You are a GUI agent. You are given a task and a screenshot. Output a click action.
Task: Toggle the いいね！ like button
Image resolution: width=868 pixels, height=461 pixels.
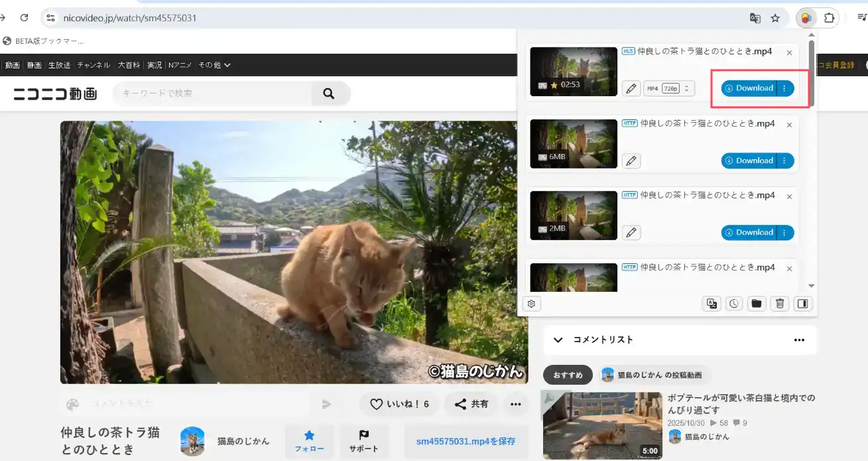pyautogui.click(x=398, y=404)
